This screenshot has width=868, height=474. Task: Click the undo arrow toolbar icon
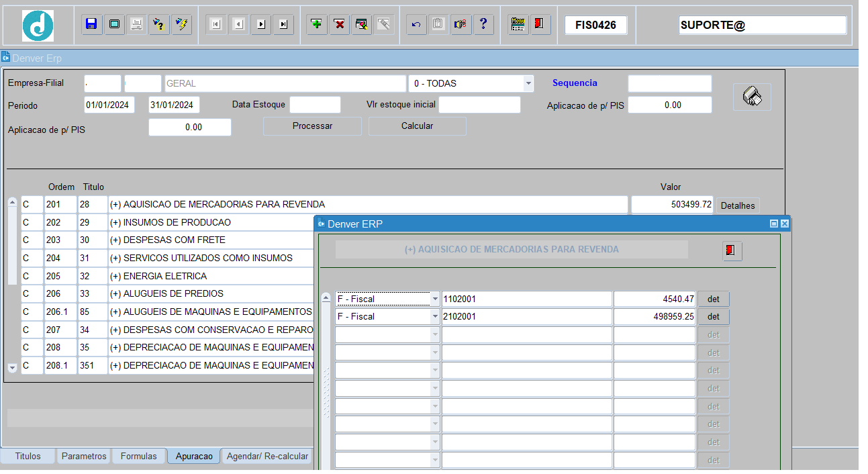[x=416, y=25]
